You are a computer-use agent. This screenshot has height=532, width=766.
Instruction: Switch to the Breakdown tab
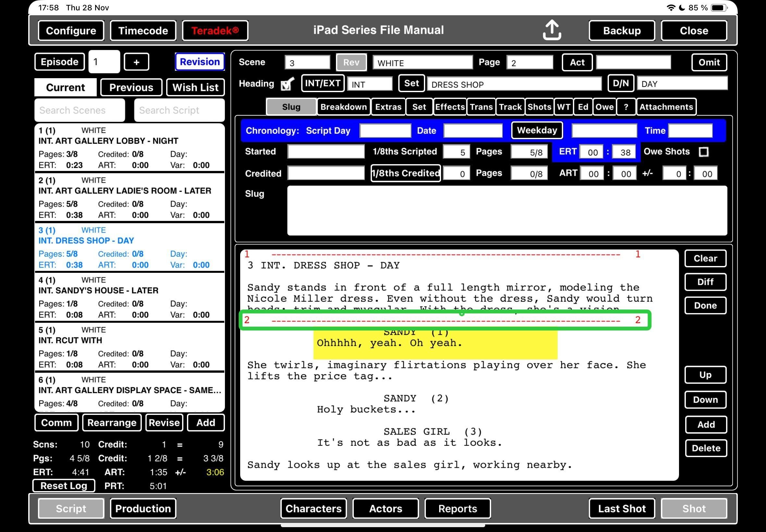click(343, 107)
